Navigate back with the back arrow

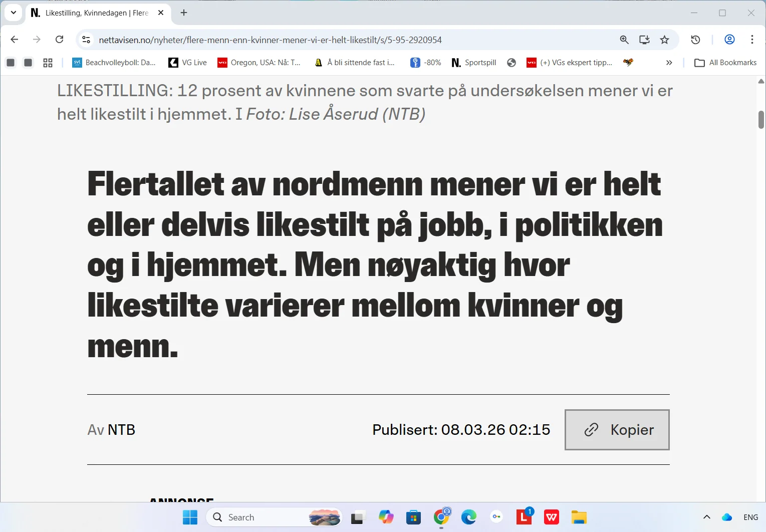pos(14,40)
